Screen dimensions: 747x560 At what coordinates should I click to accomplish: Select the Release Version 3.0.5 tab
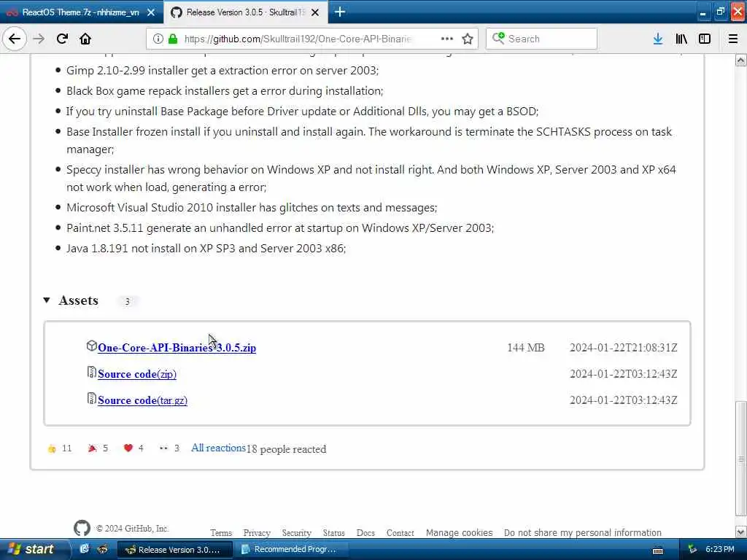tap(245, 12)
